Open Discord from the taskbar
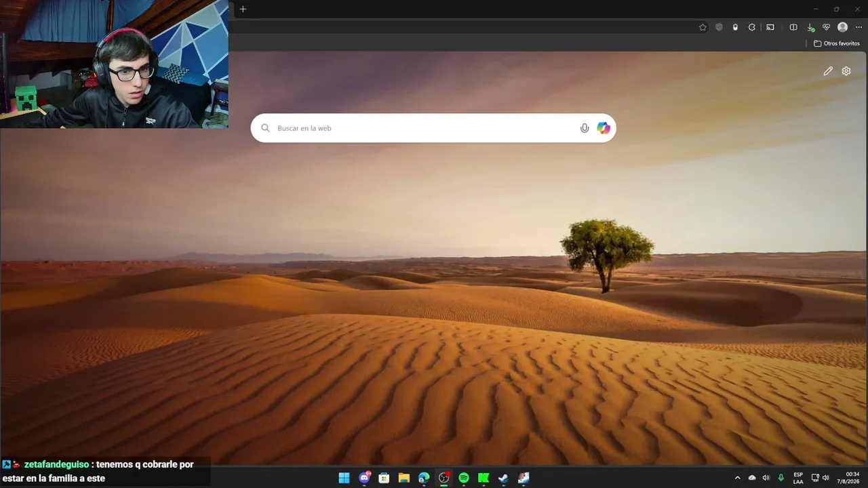Image resolution: width=868 pixels, height=488 pixels. (364, 478)
